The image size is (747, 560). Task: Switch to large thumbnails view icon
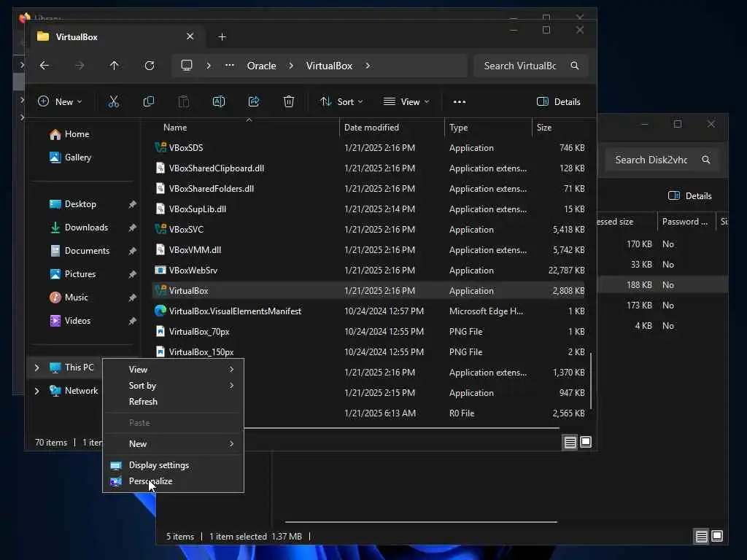click(586, 443)
